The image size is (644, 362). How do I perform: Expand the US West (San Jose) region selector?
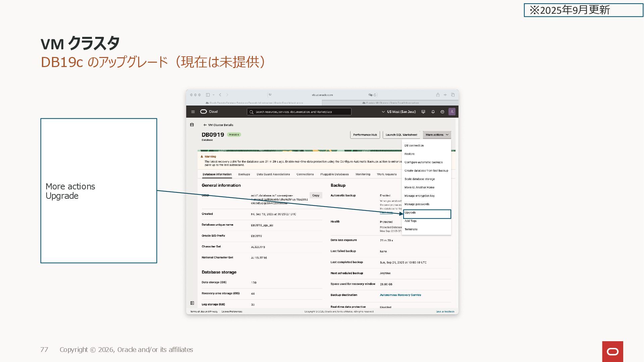399,112
